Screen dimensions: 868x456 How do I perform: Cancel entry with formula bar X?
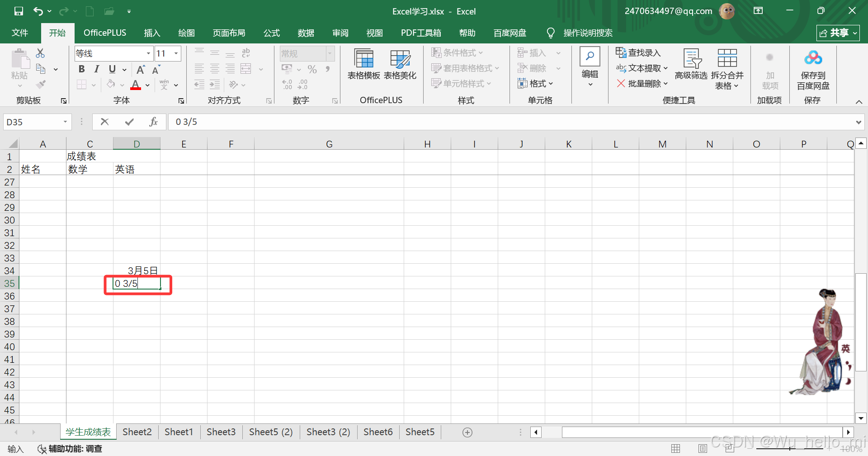(x=104, y=122)
